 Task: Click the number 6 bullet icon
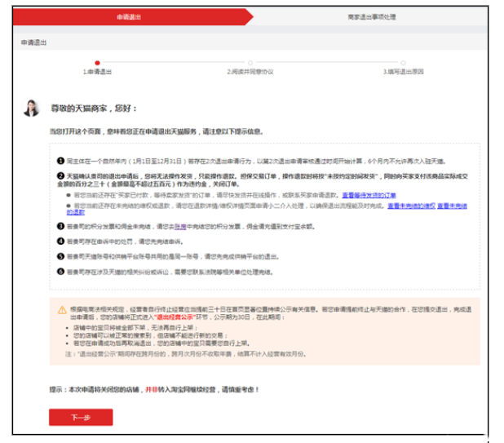coord(60,272)
